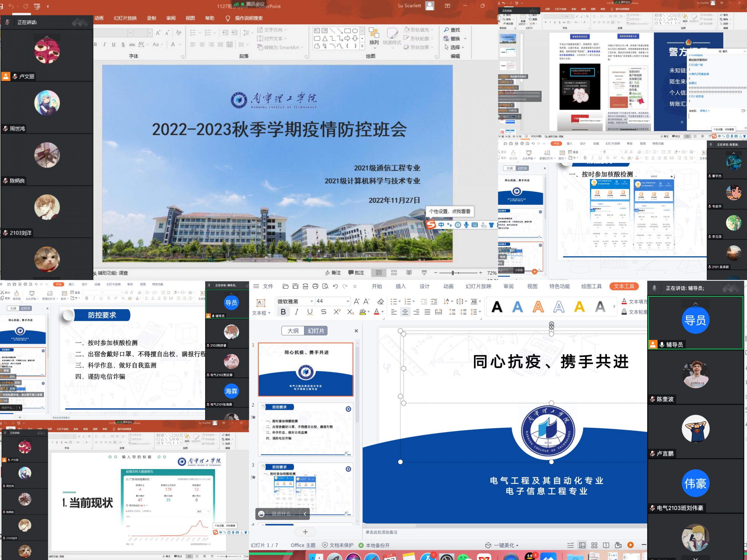
Task: Open the 绘图工具 ribbon tab
Action: pyautogui.click(x=591, y=286)
